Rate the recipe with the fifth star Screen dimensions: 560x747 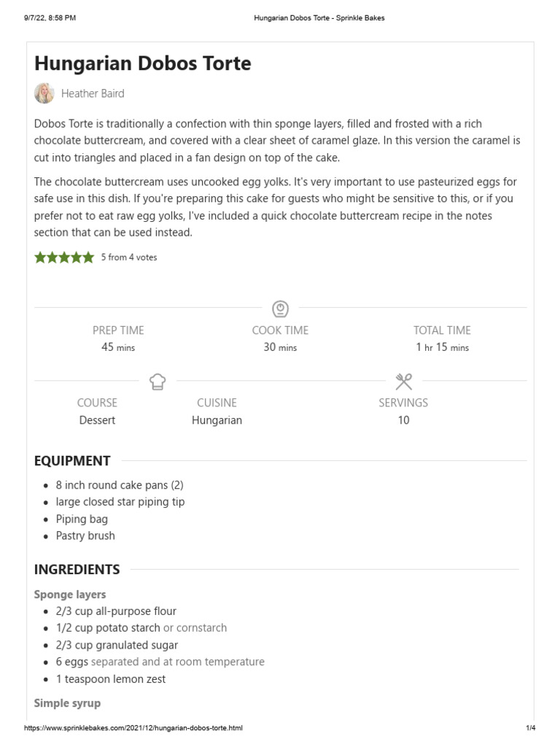tap(88, 257)
